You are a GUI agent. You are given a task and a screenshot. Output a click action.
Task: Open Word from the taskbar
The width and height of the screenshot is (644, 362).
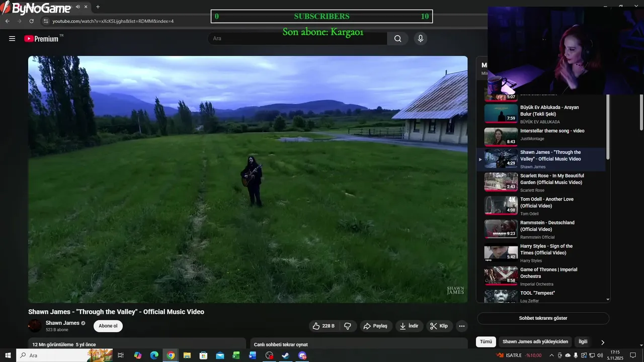click(x=253, y=355)
